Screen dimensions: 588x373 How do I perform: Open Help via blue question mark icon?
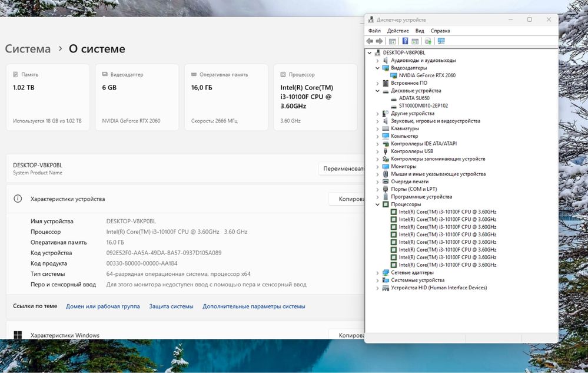tap(405, 41)
